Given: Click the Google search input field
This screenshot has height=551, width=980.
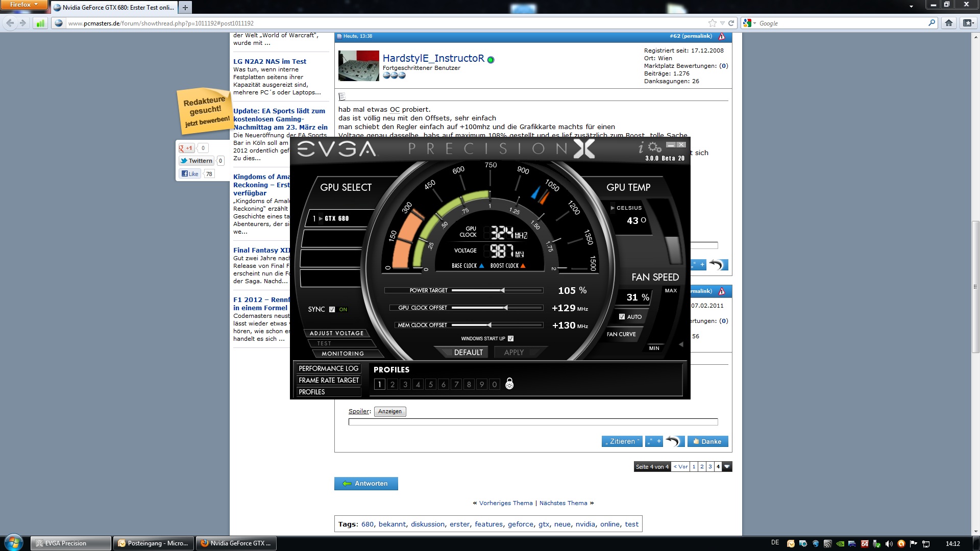Looking at the screenshot, I should 842,23.
